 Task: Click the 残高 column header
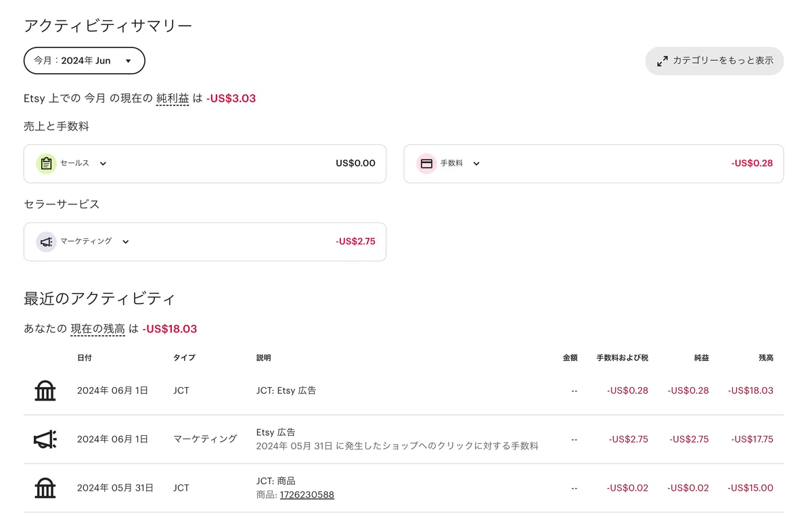766,357
